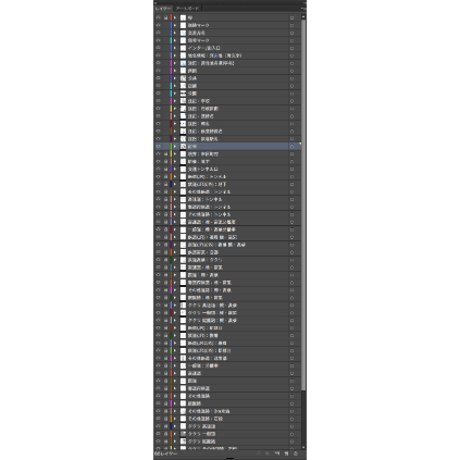Click the target circle of インター出入口 layer

pos(292,48)
